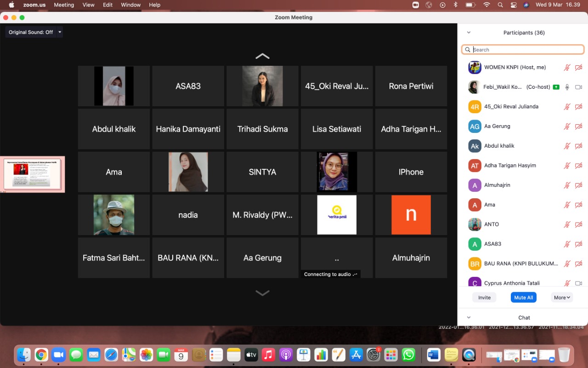Toggle video for 45_Oki Reval Julianda

(x=578, y=107)
